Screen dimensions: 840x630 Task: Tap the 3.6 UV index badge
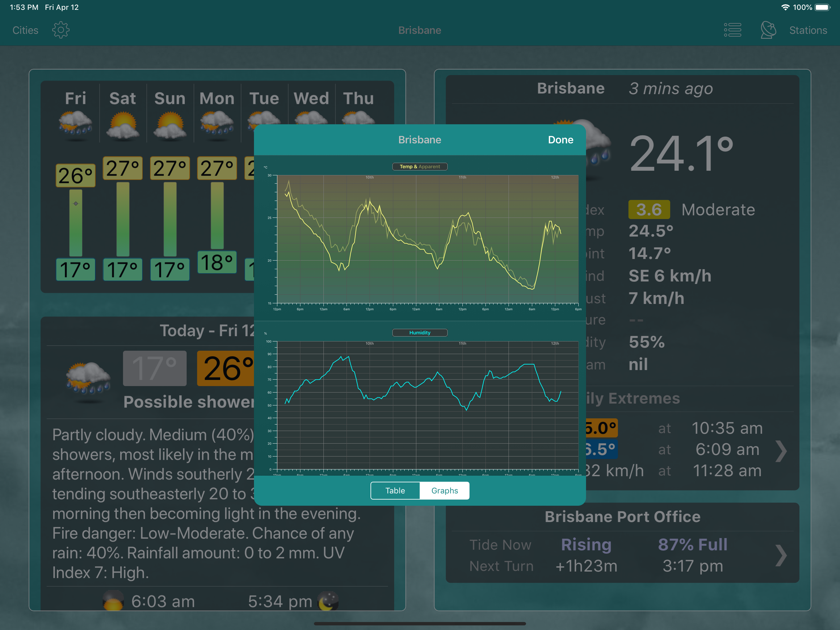[649, 209]
